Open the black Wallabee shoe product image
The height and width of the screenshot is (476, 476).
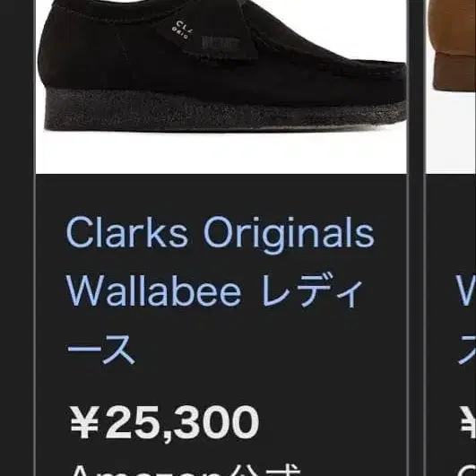pos(221,87)
